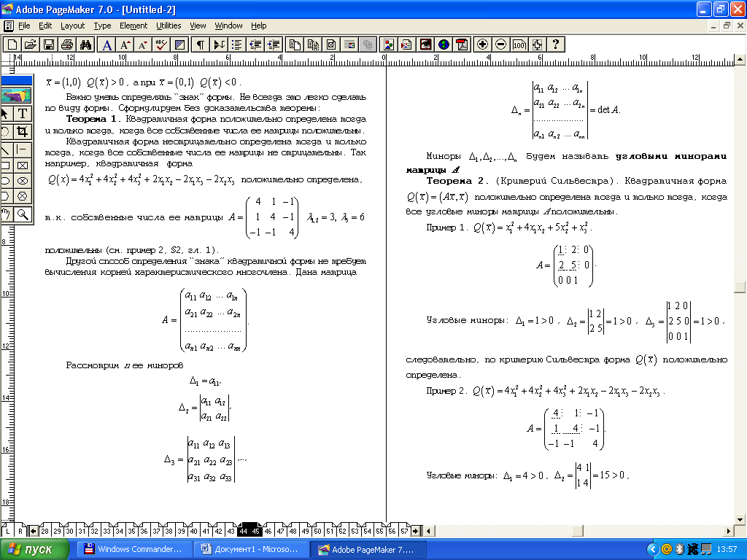Open the right master page R icon

pyautogui.click(x=20, y=531)
